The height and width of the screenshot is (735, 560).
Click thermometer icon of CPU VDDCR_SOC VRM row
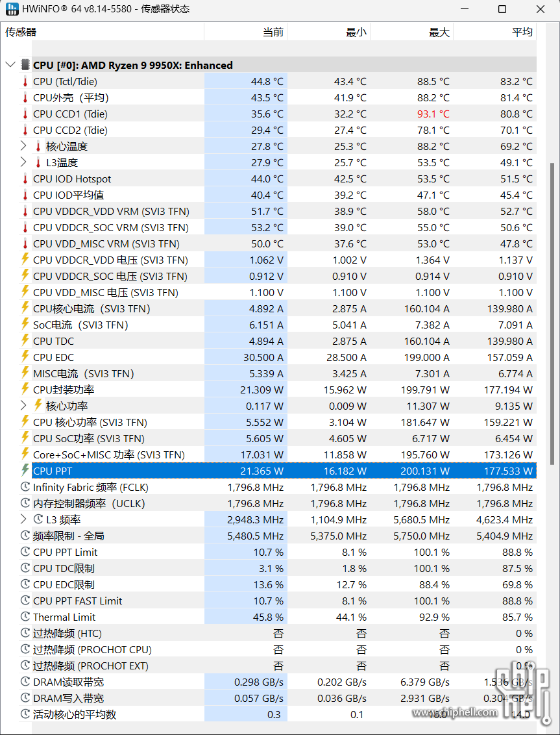coord(25,228)
